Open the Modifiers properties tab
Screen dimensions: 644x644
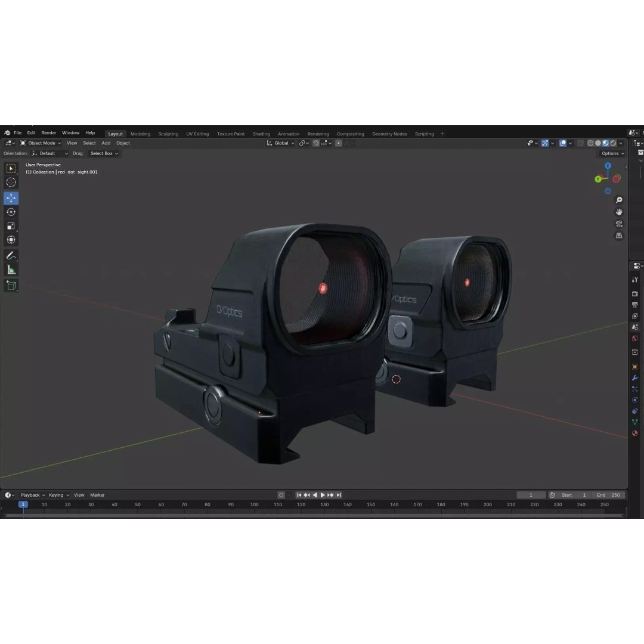click(x=635, y=377)
